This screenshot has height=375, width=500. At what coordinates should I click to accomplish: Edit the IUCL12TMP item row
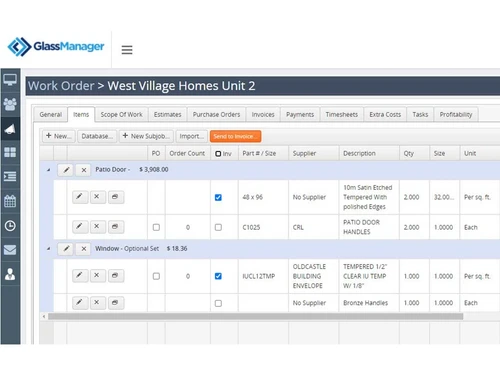point(80,276)
